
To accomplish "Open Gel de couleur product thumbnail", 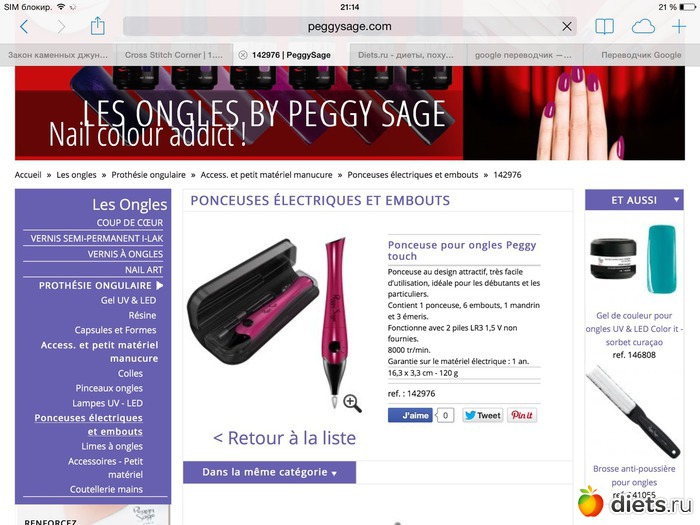I will click(x=634, y=259).
